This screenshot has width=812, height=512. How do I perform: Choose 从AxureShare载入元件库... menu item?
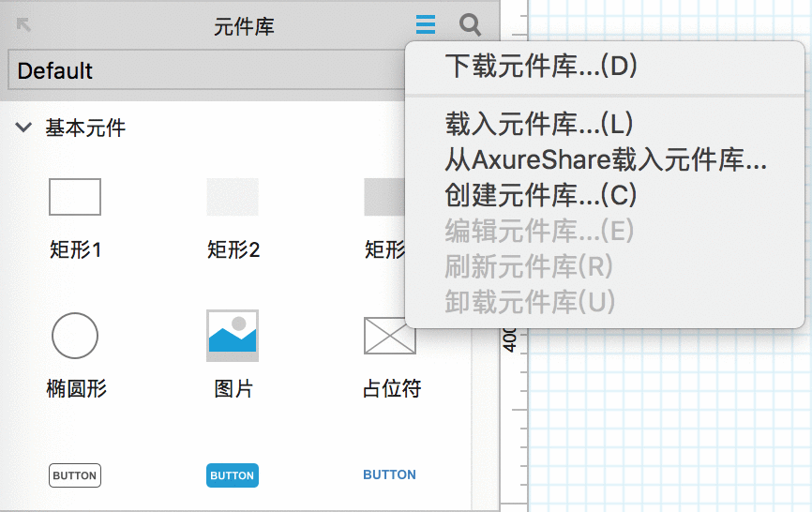point(606,159)
